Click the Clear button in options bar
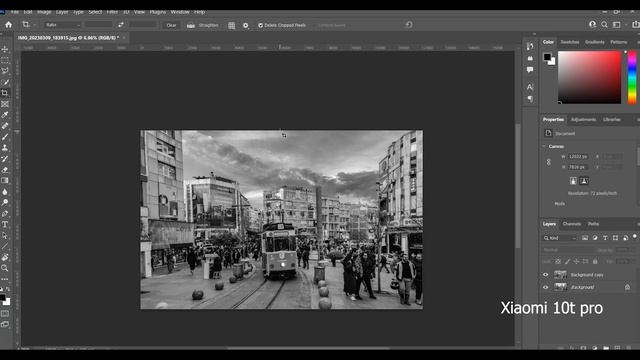 [x=171, y=25]
